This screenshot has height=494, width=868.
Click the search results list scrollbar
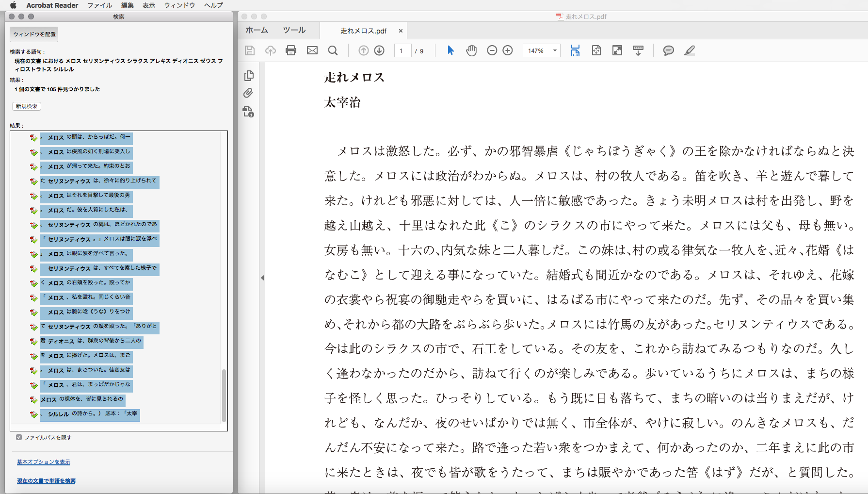[224, 395]
